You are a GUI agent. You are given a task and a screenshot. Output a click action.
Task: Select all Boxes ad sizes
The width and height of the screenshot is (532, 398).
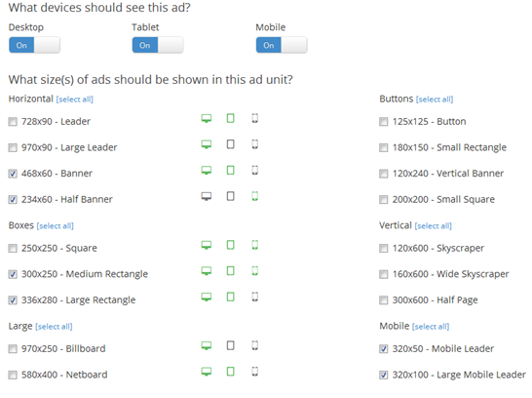pos(55,226)
